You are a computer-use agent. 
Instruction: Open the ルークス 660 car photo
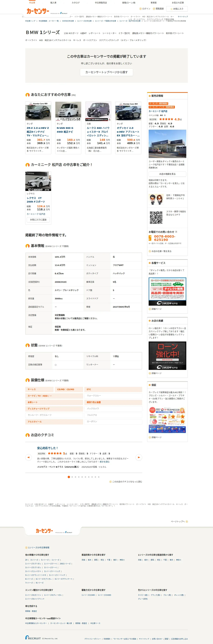pos(98,111)
